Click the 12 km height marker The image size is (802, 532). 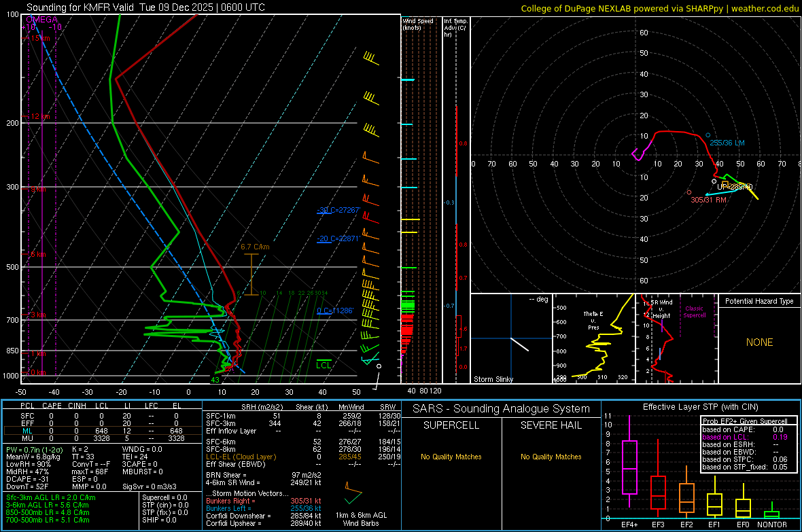[x=40, y=117]
